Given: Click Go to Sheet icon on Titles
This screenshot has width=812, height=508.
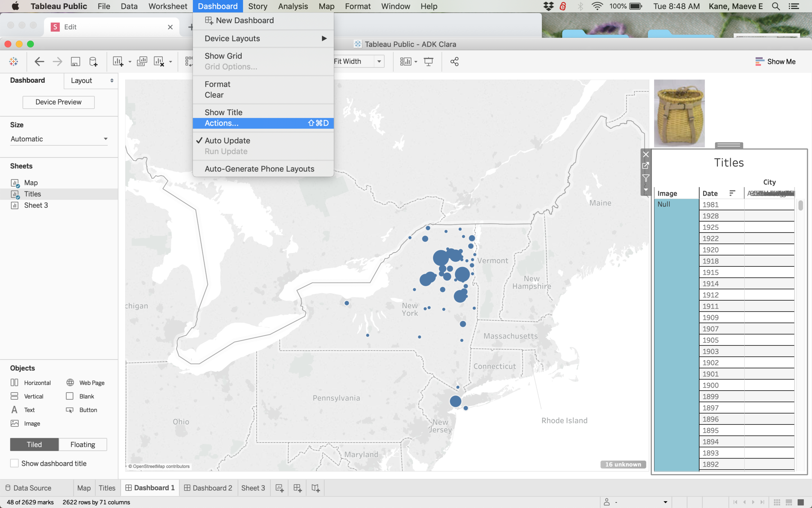Looking at the screenshot, I should coord(645,166).
